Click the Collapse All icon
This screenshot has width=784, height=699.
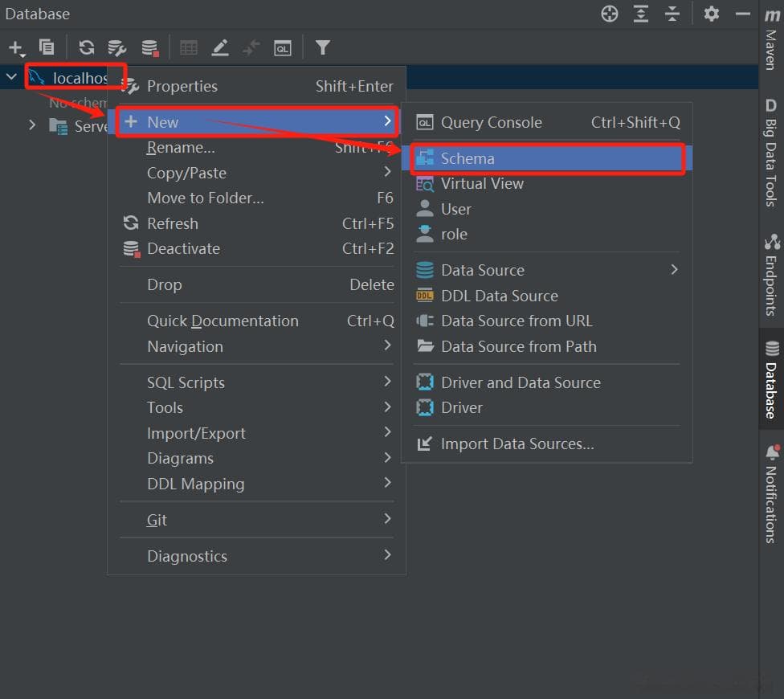(x=672, y=14)
